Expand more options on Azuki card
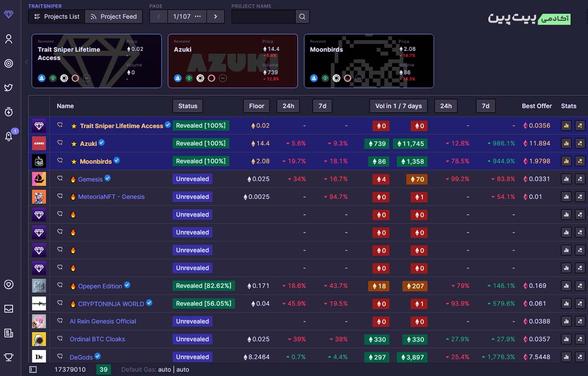Image resolution: width=588 pixels, height=376 pixels. pyautogui.click(x=223, y=78)
